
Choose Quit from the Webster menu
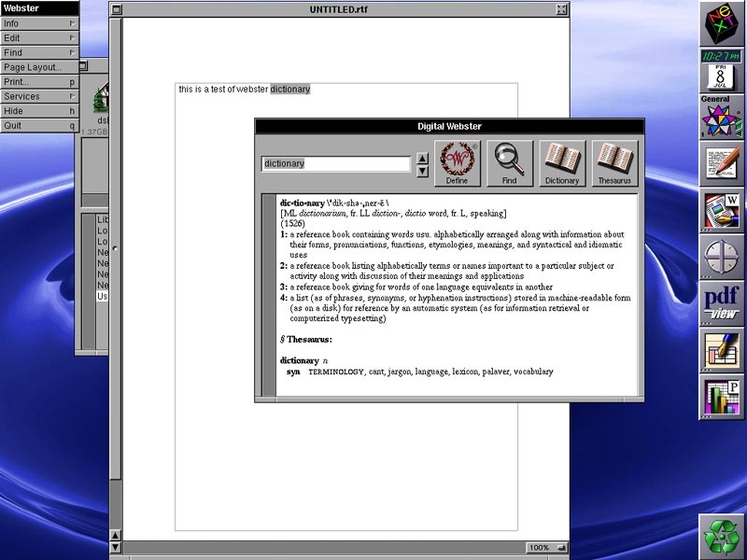click(39, 126)
